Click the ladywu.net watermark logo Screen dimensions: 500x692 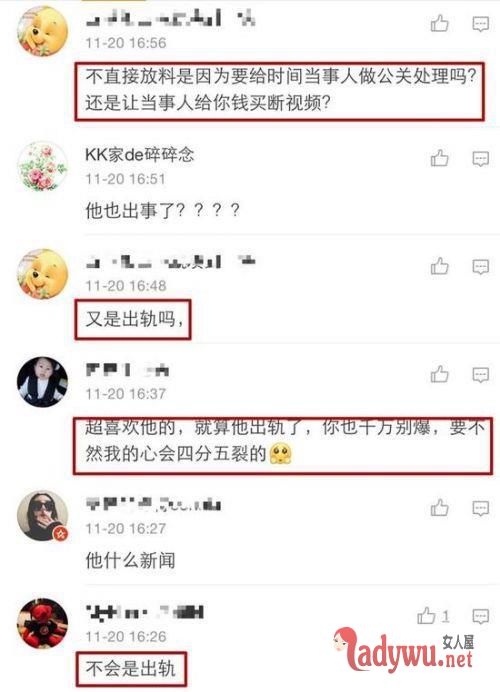404,650
